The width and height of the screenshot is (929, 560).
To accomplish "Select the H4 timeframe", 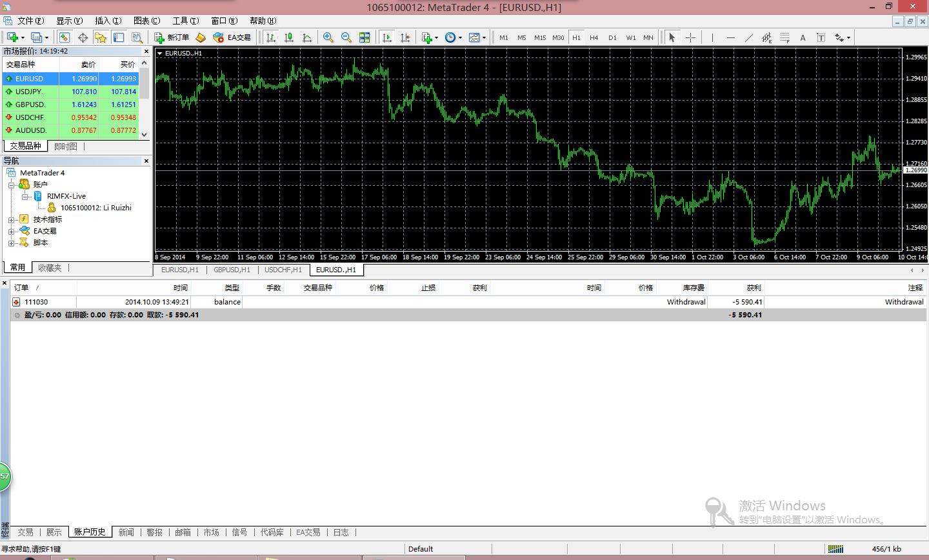I will 594,37.
